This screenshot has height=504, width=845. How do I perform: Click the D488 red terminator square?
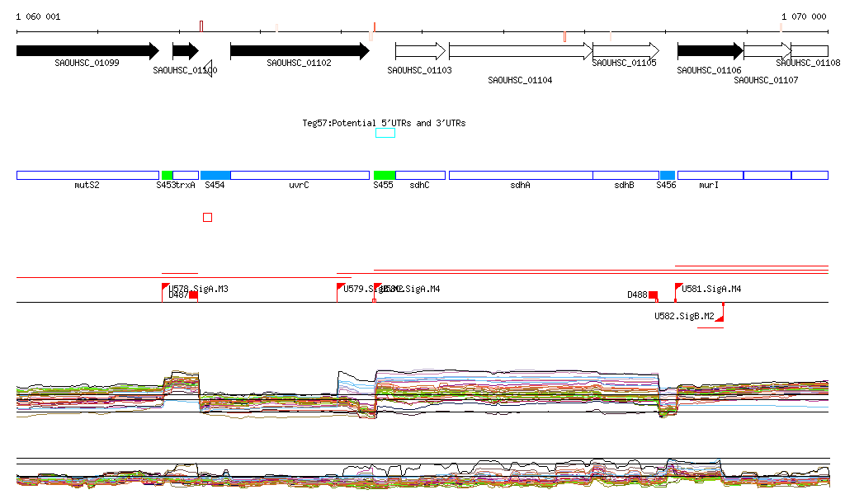coord(654,295)
